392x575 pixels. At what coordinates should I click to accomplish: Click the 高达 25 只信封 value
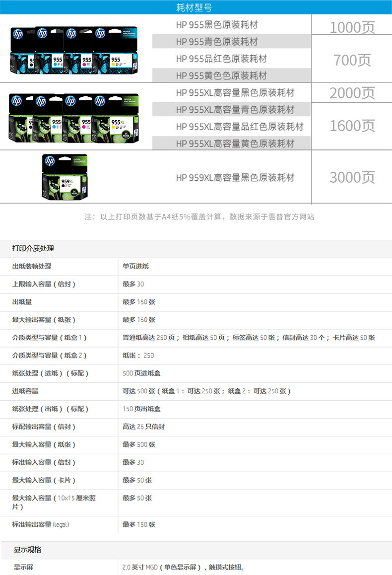point(143,427)
